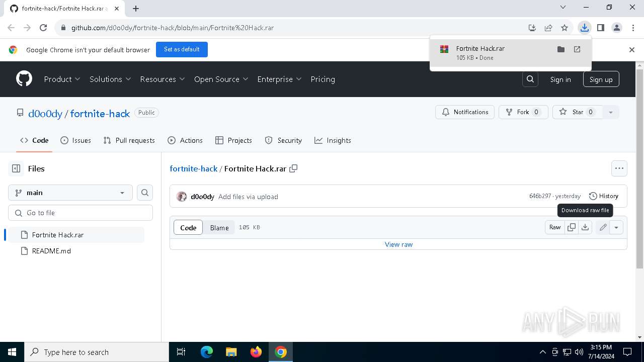Switch to the Code tab
The width and height of the screenshot is (644, 362).
[x=34, y=140]
